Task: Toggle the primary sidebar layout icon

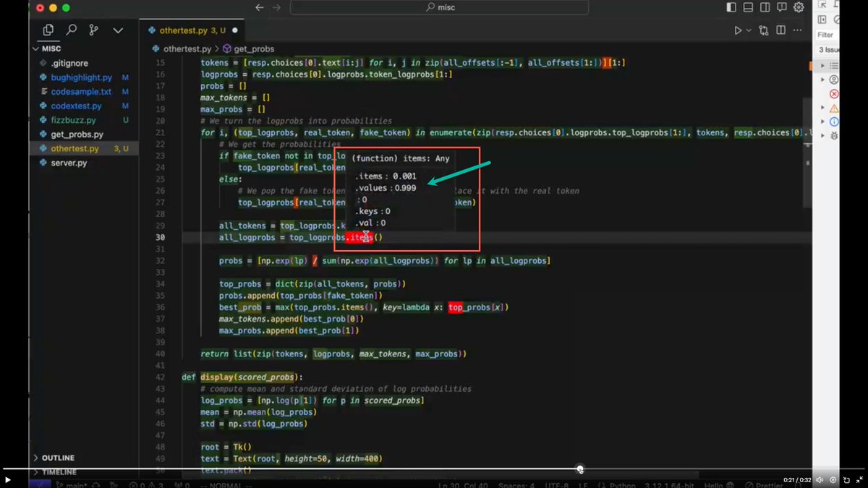Action: 731,7
